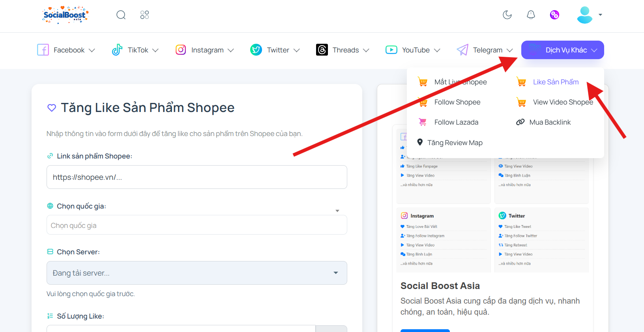Expand the caret beside user avatar

[600, 15]
